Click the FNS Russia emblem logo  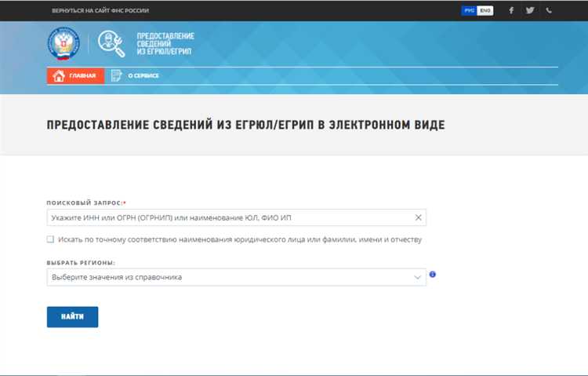(64, 43)
